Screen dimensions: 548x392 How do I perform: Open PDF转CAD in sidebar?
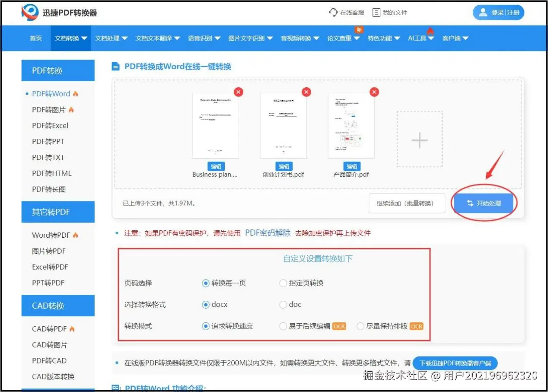click(x=49, y=360)
